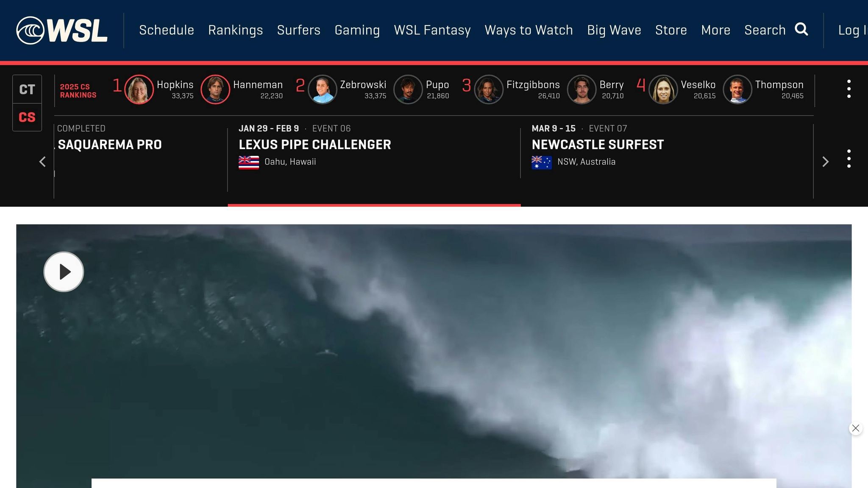This screenshot has height=488, width=868.
Task: Click the red progress indicator under Lexus Pipe Challenger
Action: pyautogui.click(x=374, y=205)
